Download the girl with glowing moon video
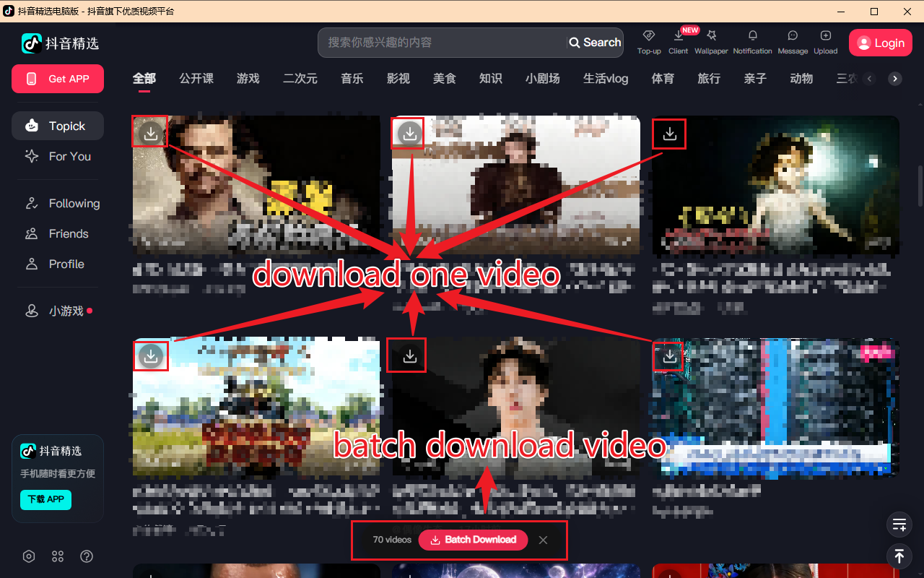This screenshot has width=924, height=578. tap(670, 134)
